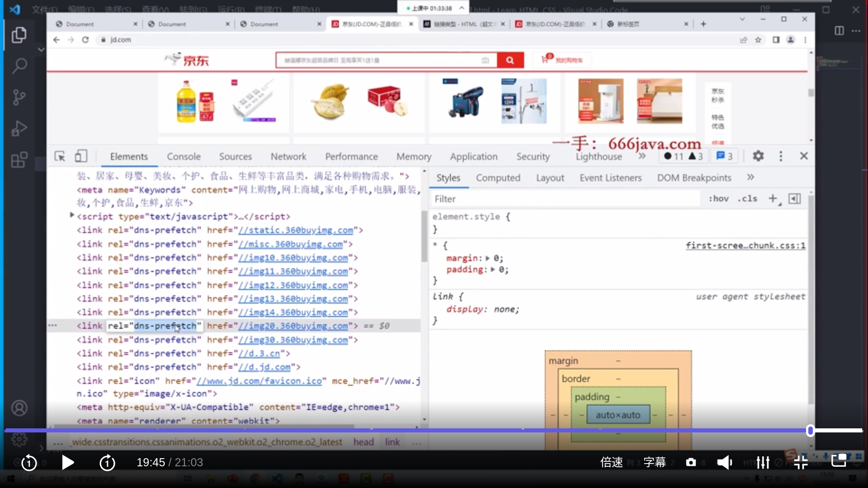Click the inspect element picker icon
The height and width of the screenshot is (488, 868).
(60, 156)
